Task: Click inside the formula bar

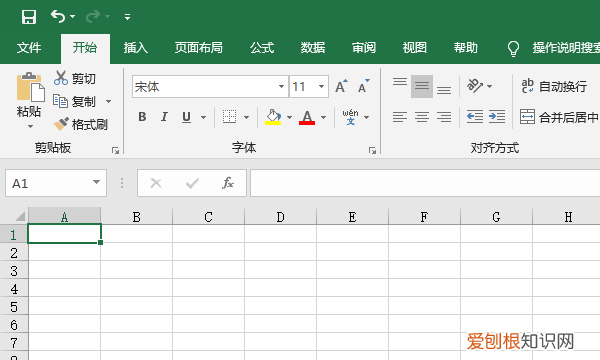Action: (425, 183)
